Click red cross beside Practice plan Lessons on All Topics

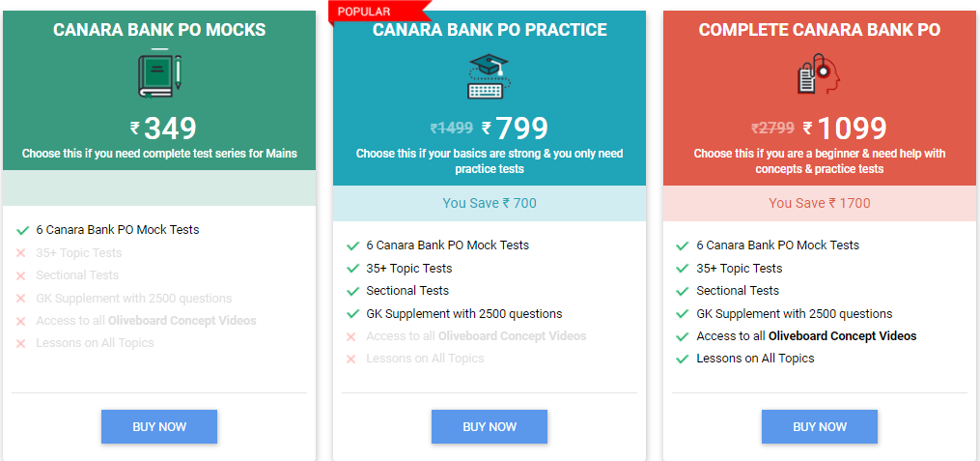(350, 360)
